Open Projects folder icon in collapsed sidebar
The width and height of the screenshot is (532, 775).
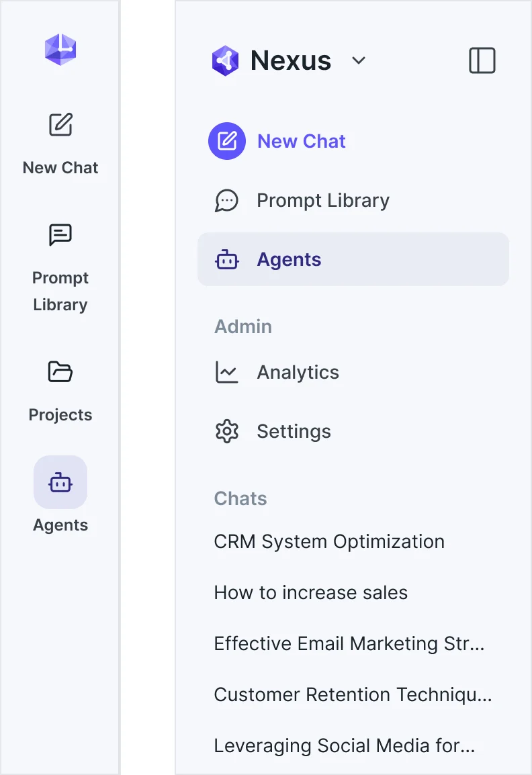coord(60,371)
